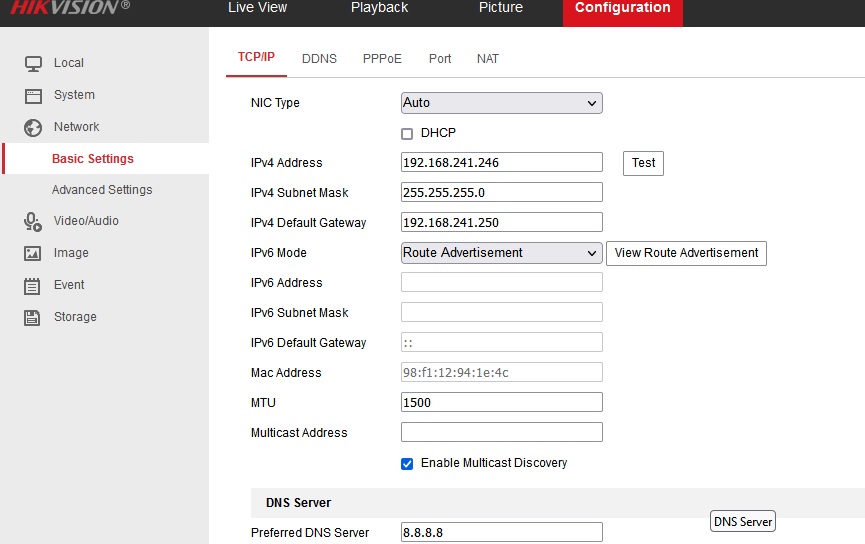Click the Local monitor icon in sidebar
This screenshot has width=865, height=544.
tap(33, 63)
